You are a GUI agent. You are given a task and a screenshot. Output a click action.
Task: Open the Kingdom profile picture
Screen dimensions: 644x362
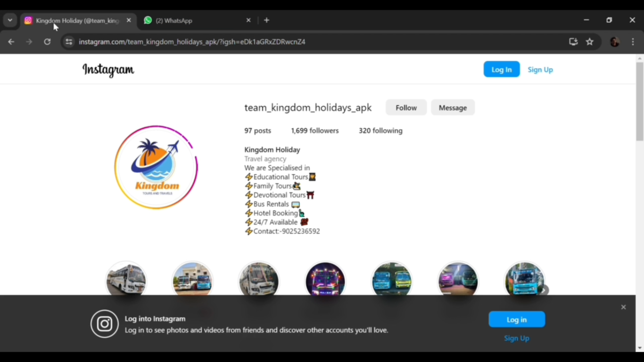click(156, 167)
